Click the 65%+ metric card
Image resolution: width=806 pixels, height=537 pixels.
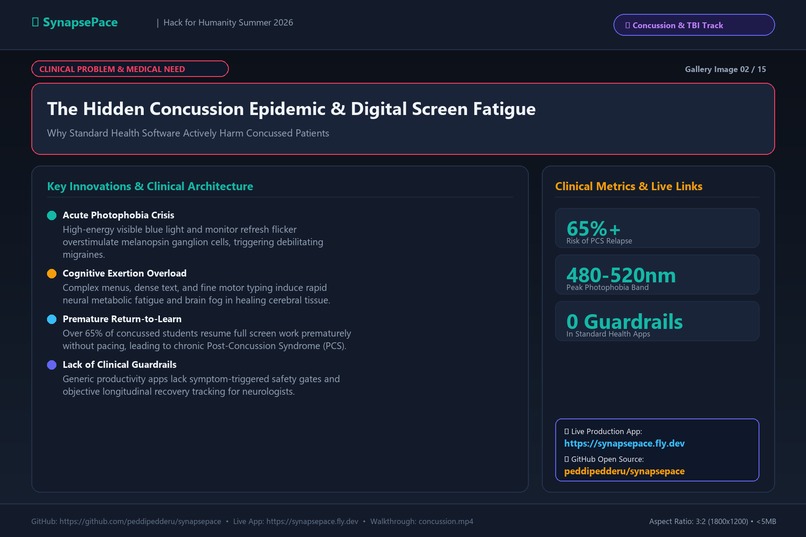[x=657, y=228]
